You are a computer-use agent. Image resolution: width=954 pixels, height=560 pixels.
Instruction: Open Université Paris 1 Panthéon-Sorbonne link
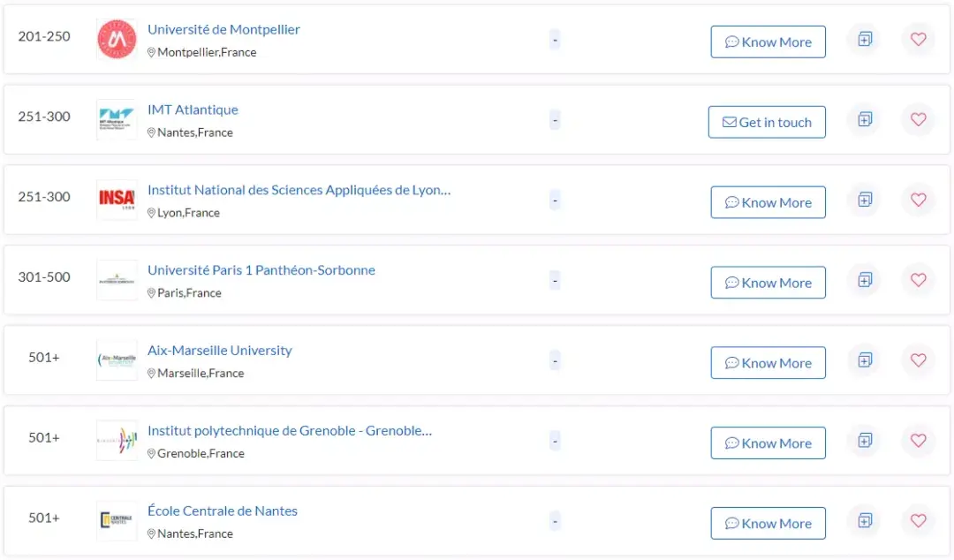pos(261,270)
